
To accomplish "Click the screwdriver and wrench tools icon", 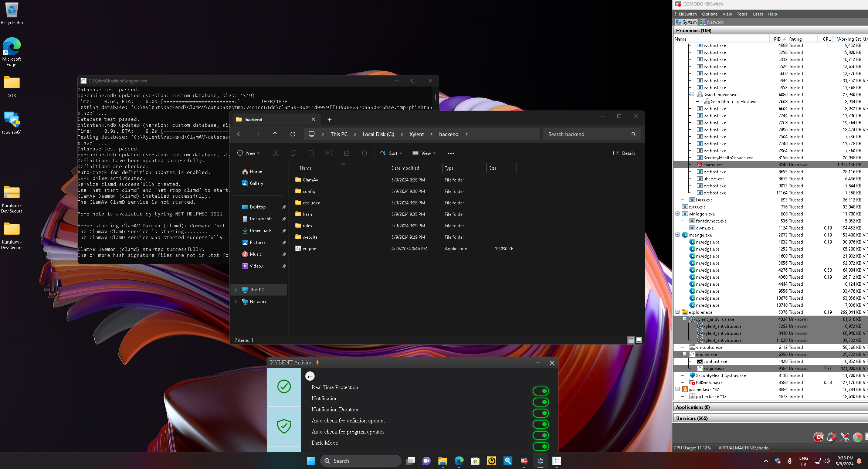I will click(844, 437).
